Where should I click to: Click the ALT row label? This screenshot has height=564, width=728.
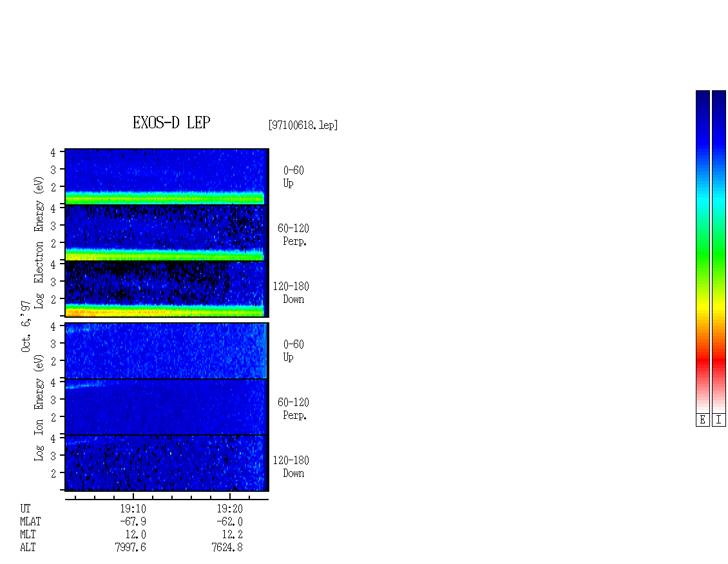pos(28,548)
